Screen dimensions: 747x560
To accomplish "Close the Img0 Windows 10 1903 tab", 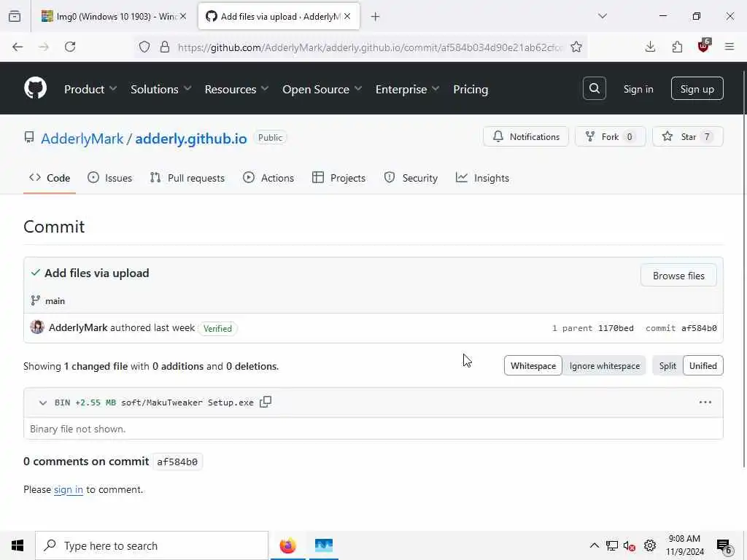I will [x=183, y=16].
